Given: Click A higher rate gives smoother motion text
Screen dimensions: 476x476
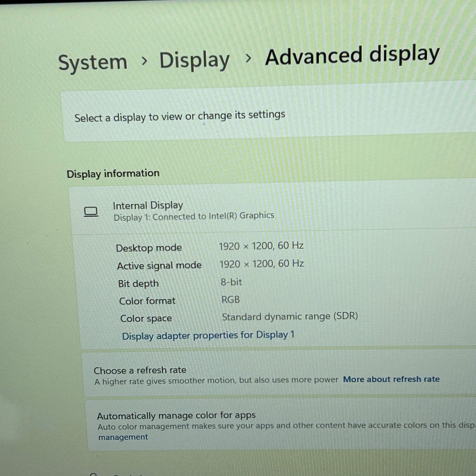Looking at the screenshot, I should coord(216,381).
